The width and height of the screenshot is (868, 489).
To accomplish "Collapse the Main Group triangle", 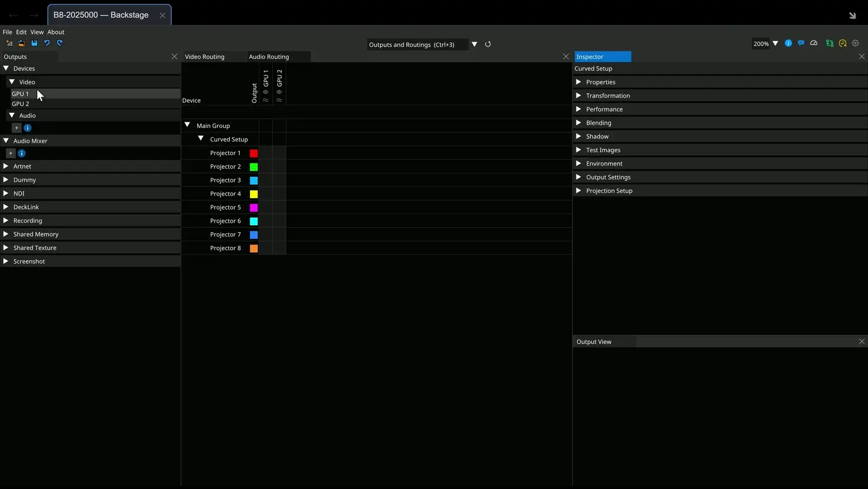I will (187, 125).
